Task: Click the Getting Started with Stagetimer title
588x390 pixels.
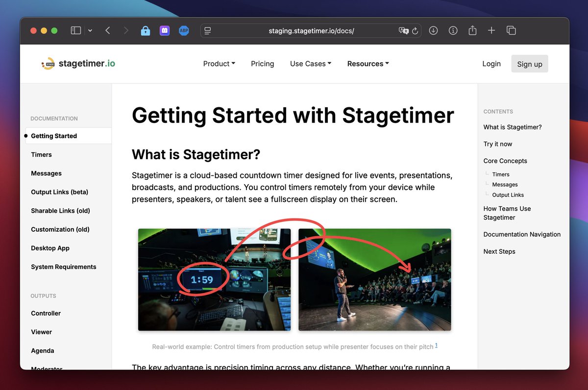Action: coord(293,115)
